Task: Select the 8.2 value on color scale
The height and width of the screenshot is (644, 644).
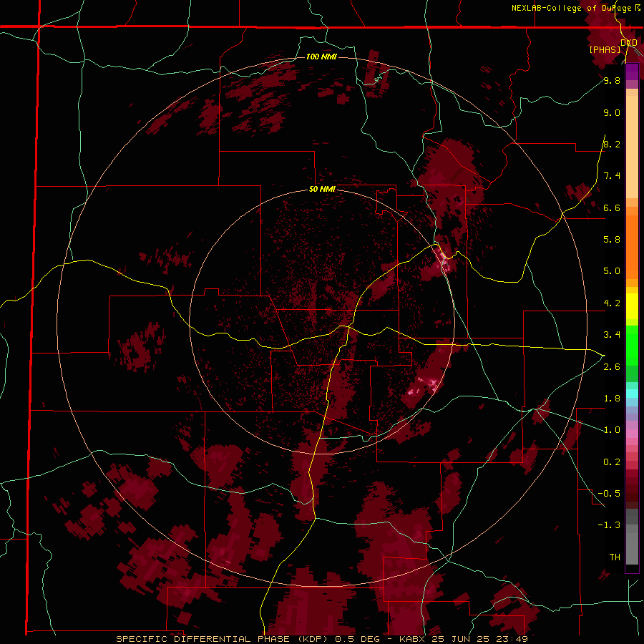Action: pos(612,144)
